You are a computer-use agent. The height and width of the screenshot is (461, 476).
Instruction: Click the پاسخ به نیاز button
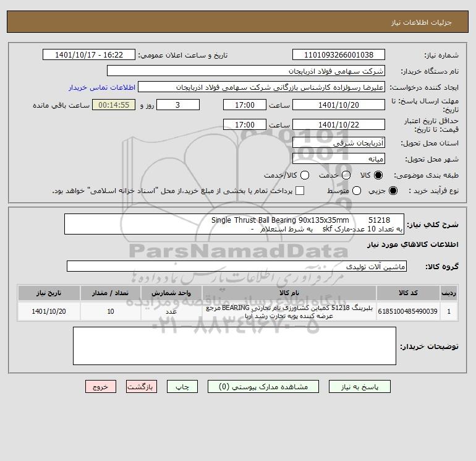pyautogui.click(x=359, y=387)
